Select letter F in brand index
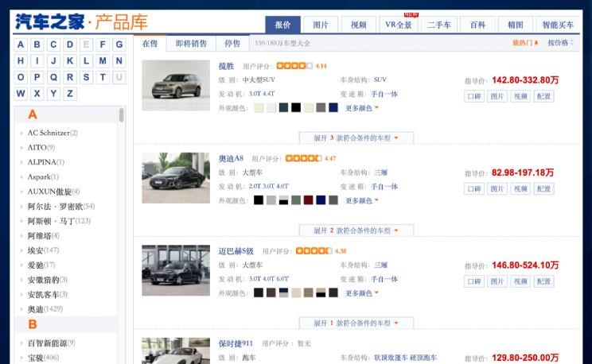The height and width of the screenshot is (364, 592). coord(103,45)
